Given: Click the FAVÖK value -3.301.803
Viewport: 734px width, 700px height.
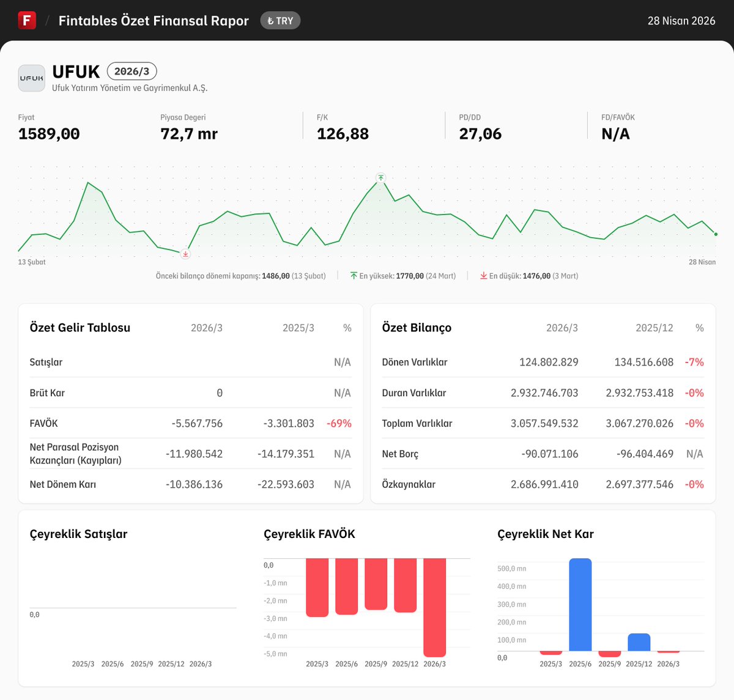Looking at the screenshot, I should (289, 423).
